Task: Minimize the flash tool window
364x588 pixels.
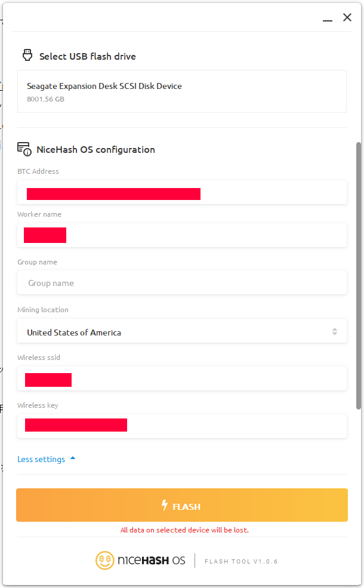Action: click(328, 19)
